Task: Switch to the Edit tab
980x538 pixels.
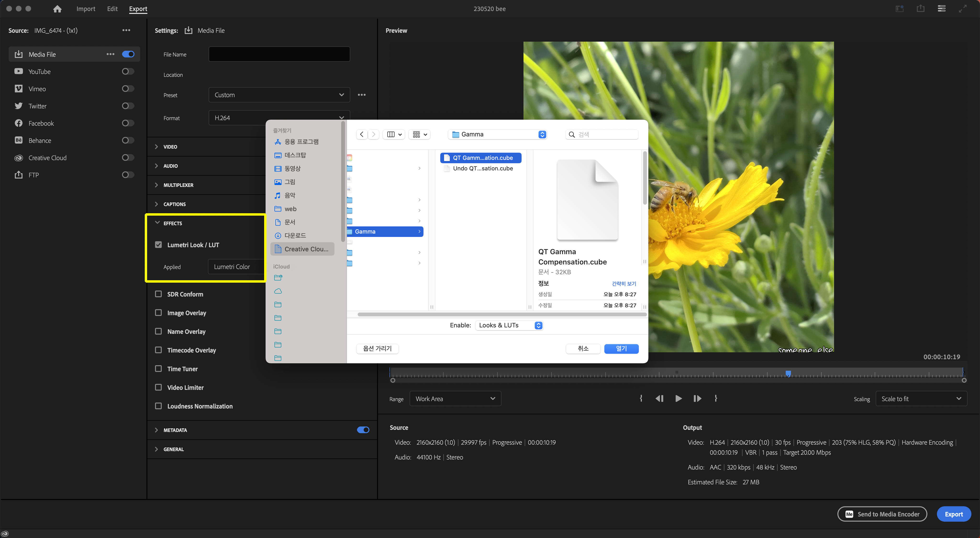Action: [112, 9]
